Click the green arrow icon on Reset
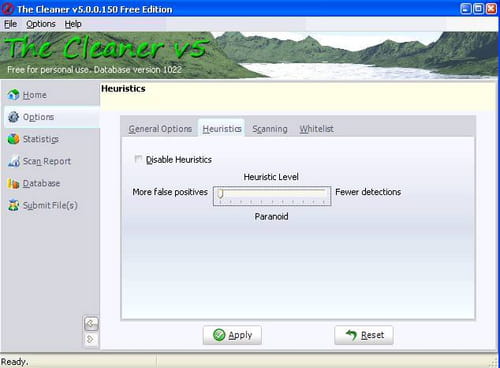This screenshot has width=500, height=368. pos(351,335)
